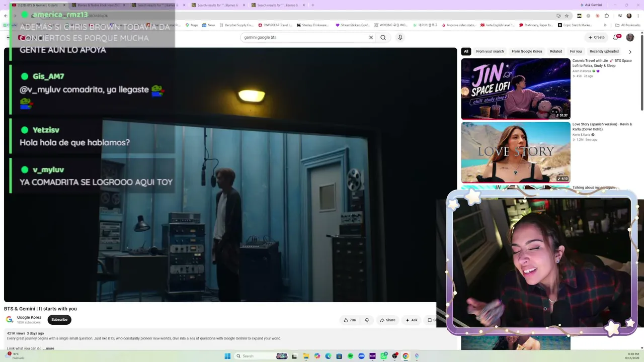The height and width of the screenshot is (362, 644).
Task: Like the BTS & Gemini video
Action: (350, 320)
